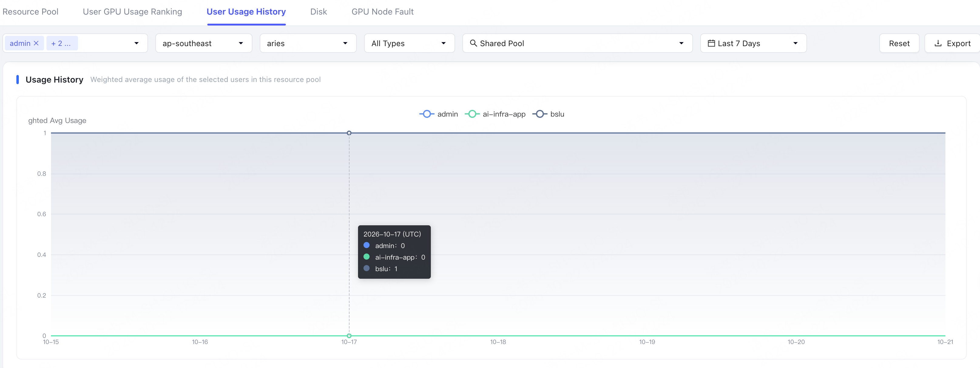Click the +2 more users tag

[x=62, y=43]
